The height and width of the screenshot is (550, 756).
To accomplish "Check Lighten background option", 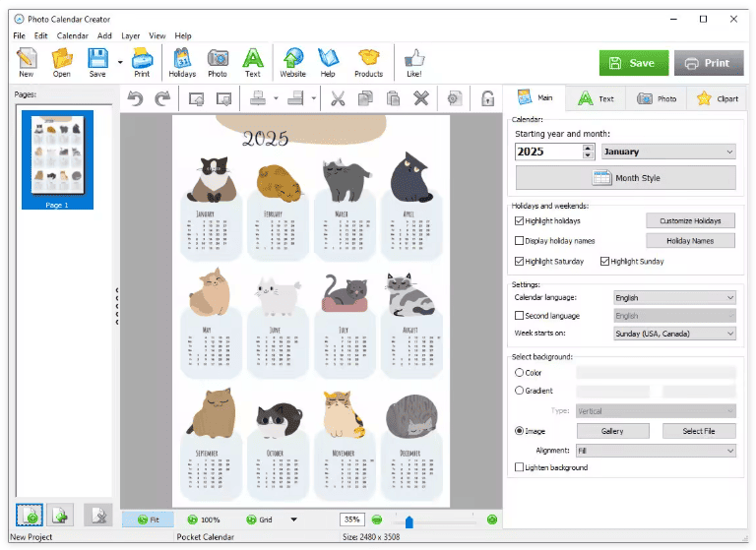I will [520, 467].
